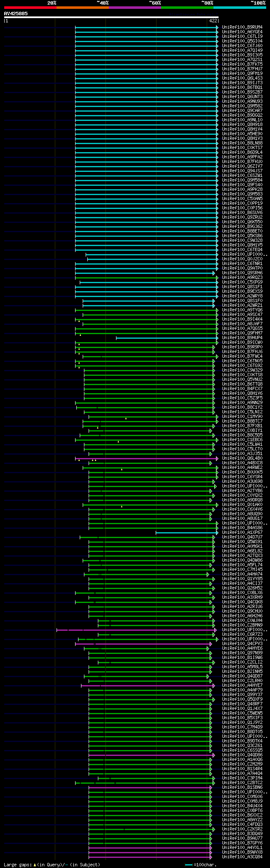Open hit UniRef100_A9RQZ3
The image size is (270, 868).
tap(242, 278)
